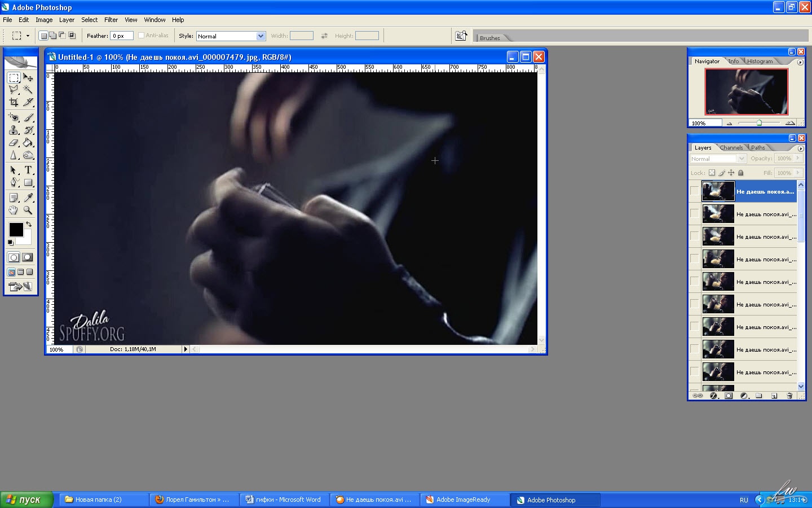Select the Eraser tool
812x508 pixels.
[x=14, y=142]
